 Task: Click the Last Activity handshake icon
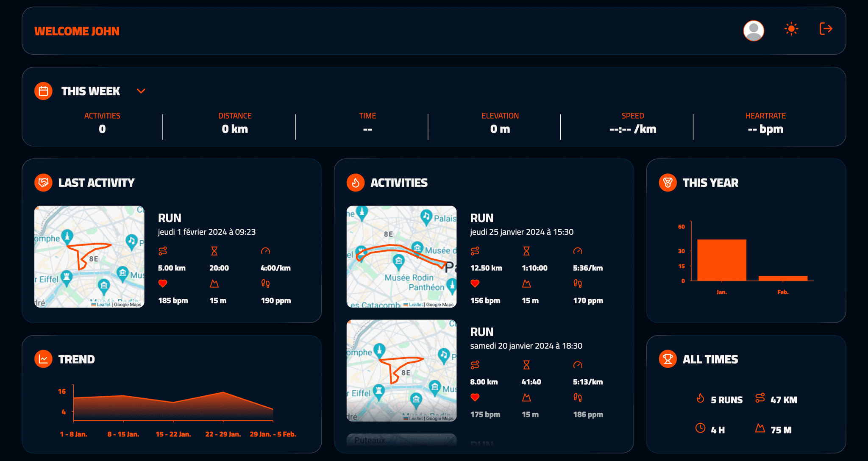43,183
